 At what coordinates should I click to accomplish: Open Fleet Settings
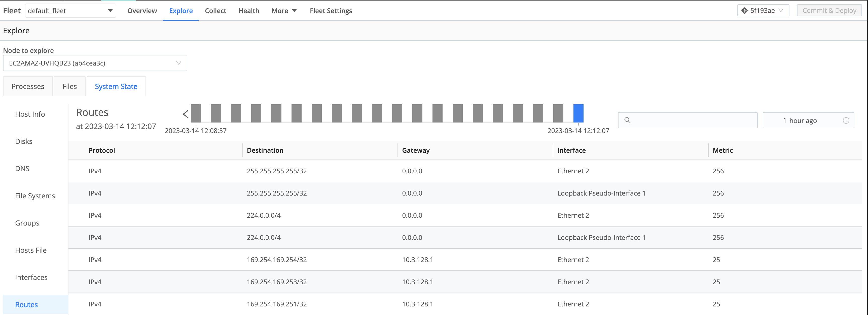click(331, 10)
